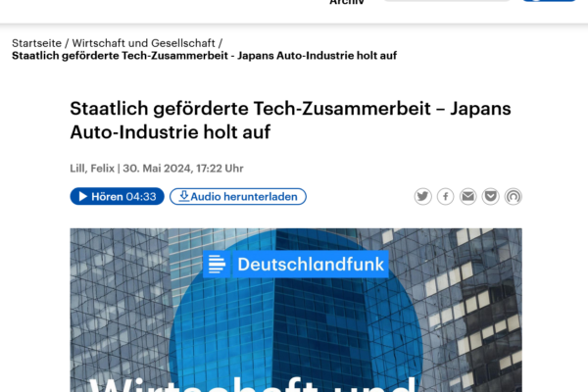The height and width of the screenshot is (392, 588).
Task: Save the article to Pocket
Action: click(x=491, y=197)
